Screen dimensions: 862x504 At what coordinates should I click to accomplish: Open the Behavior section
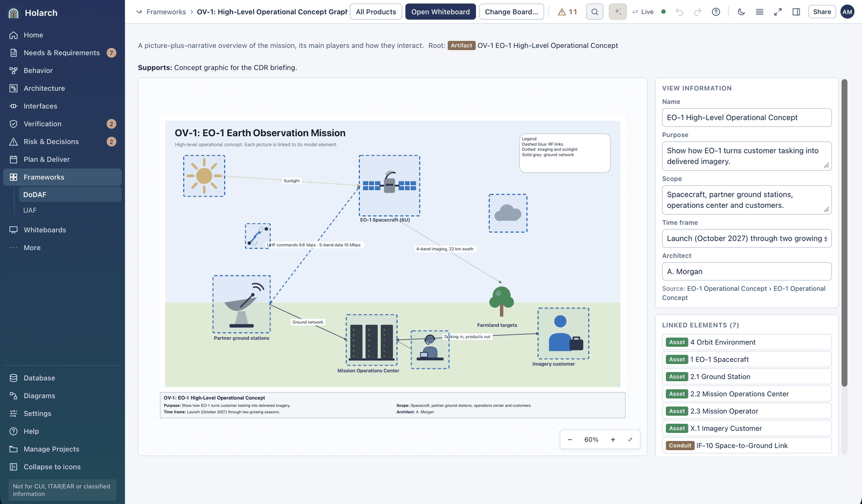coord(62,71)
